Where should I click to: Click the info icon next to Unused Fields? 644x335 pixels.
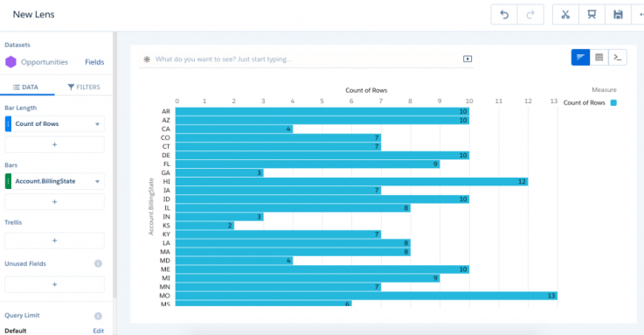pyautogui.click(x=98, y=263)
